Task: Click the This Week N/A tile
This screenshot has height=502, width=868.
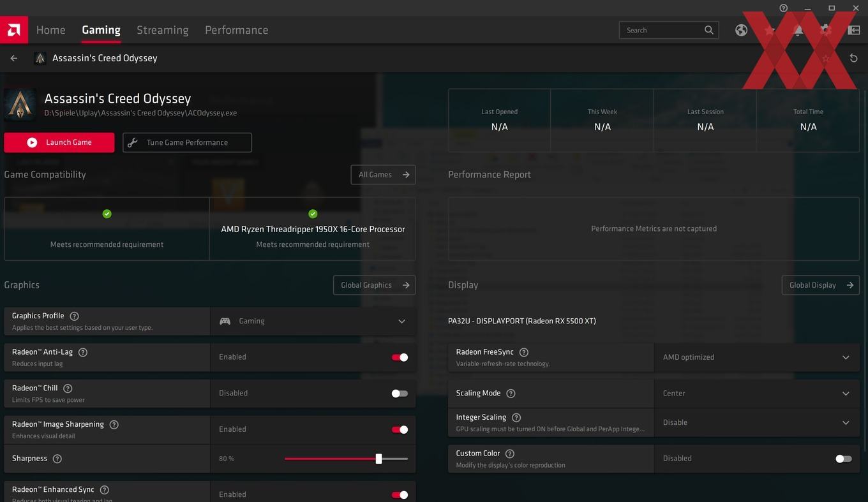Action: 602,121
